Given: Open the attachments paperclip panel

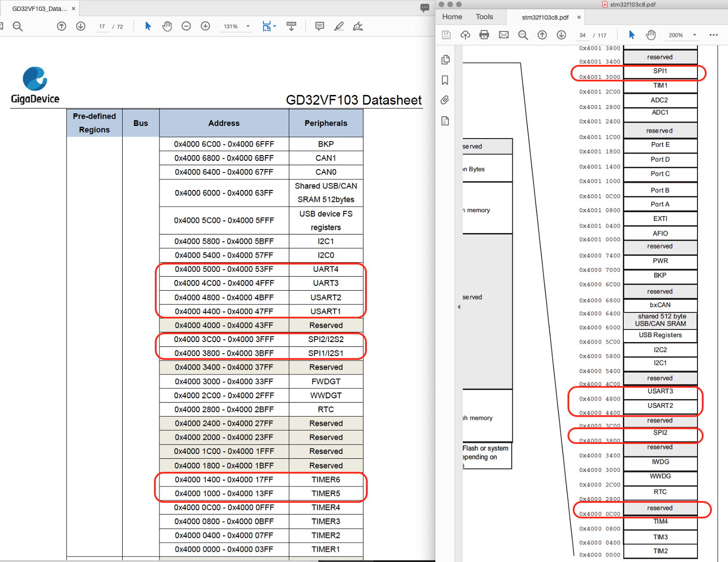Looking at the screenshot, I should [445, 100].
